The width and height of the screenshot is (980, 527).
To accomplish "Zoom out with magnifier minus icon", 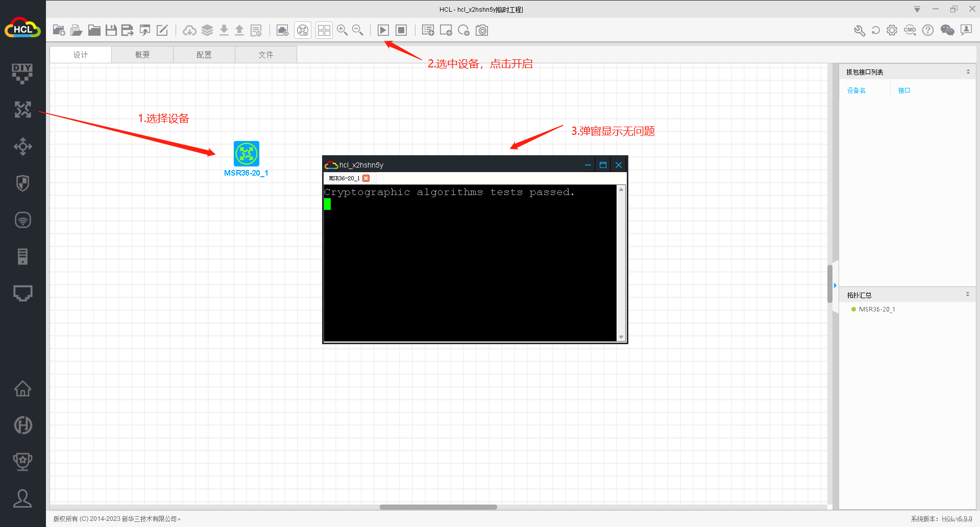I will pos(358,31).
